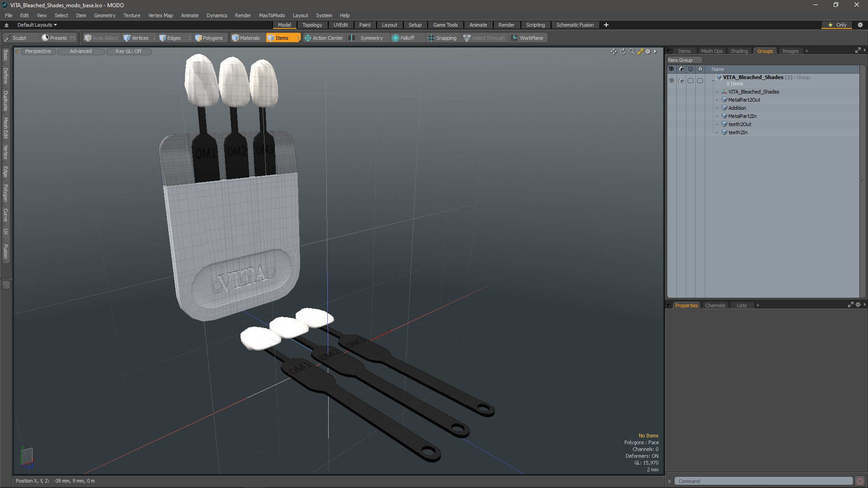This screenshot has width=868, height=488.
Task: Select MetalPart2In mesh item
Action: click(x=742, y=116)
